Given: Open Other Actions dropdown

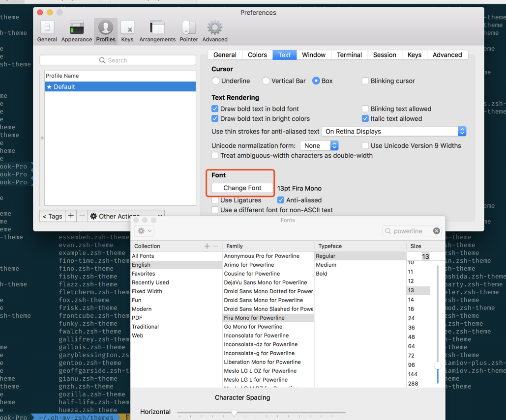Looking at the screenshot, I should point(126,216).
